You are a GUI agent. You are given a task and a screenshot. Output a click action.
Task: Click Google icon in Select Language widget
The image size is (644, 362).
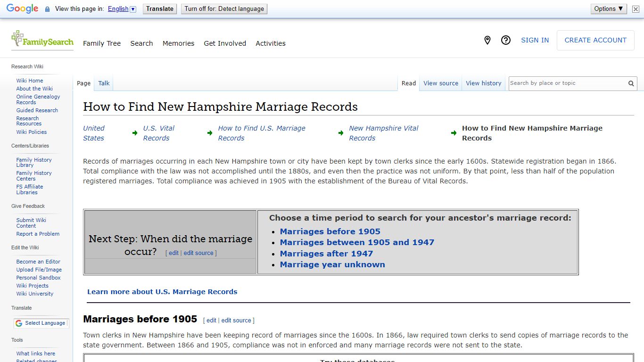(x=19, y=323)
